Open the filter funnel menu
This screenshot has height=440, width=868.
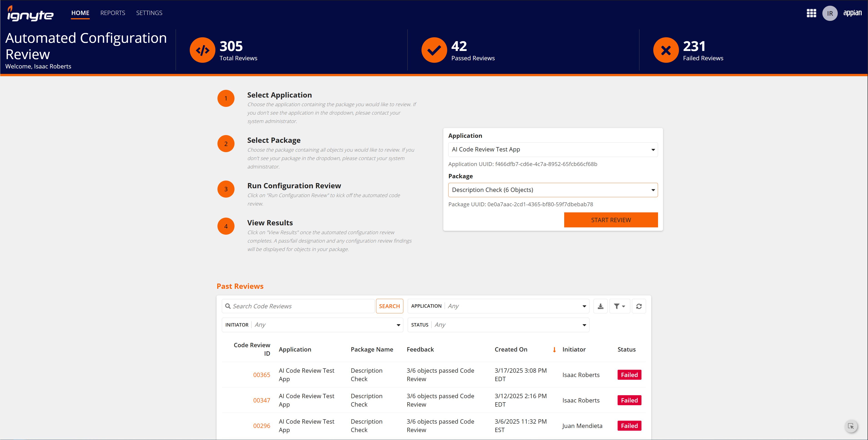click(x=619, y=306)
